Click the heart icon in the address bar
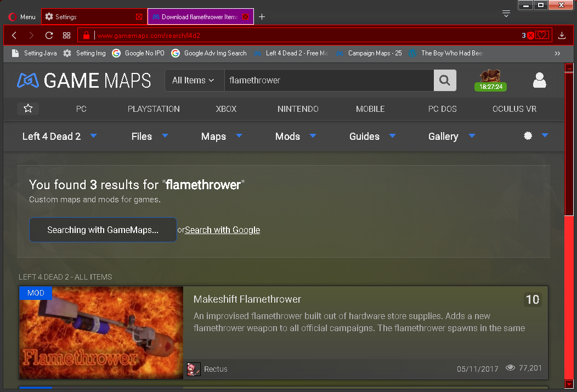577x392 pixels. 542,34
